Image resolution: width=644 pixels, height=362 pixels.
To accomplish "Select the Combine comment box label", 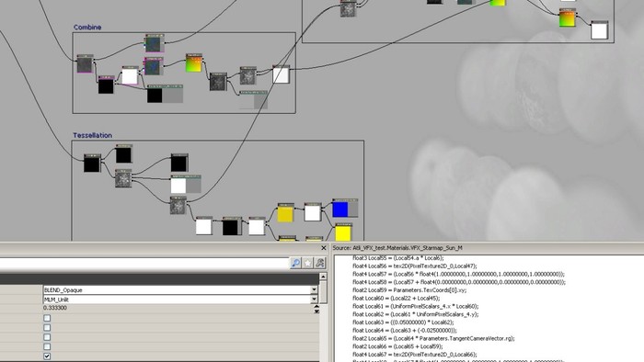I will click(x=87, y=27).
